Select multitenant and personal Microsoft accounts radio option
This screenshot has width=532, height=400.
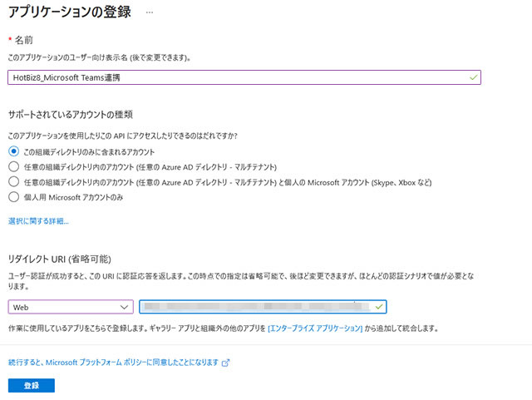pos(13,181)
